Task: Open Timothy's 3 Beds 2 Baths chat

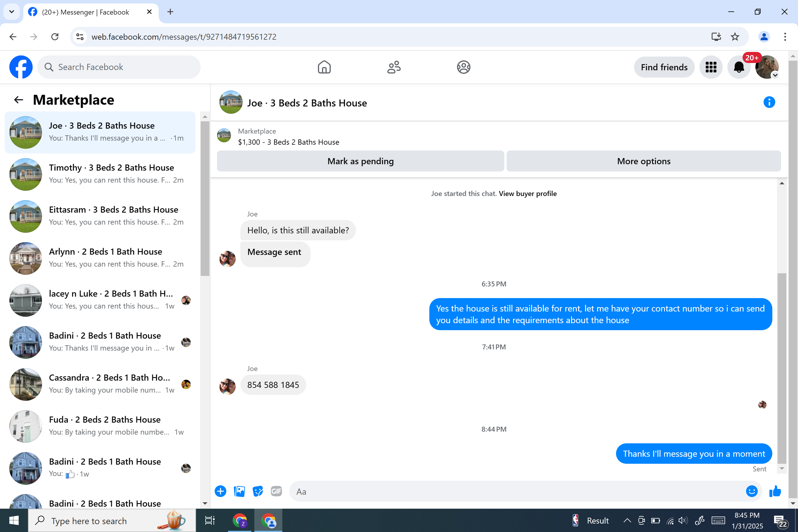Action: click(x=100, y=174)
